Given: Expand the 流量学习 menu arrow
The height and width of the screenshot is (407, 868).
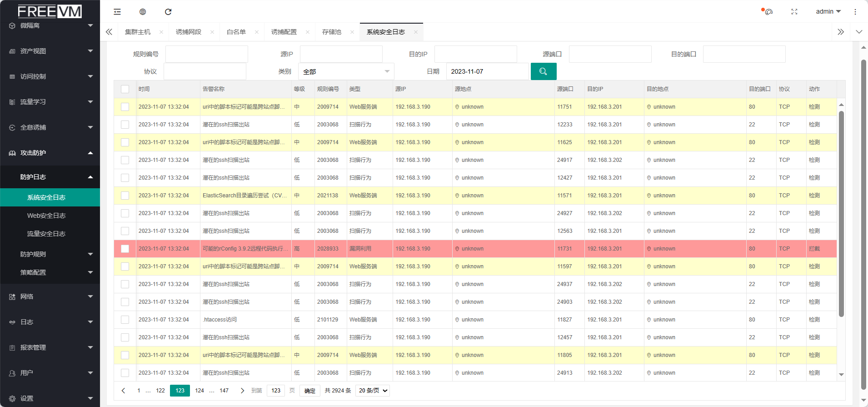Looking at the screenshot, I should (90, 102).
